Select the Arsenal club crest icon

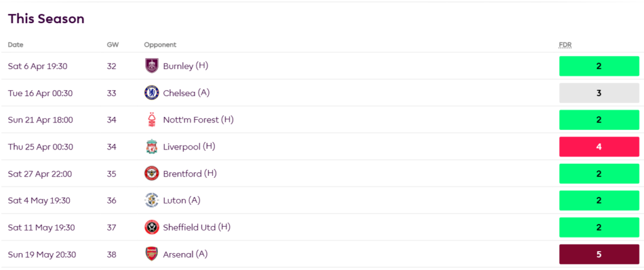click(x=151, y=254)
